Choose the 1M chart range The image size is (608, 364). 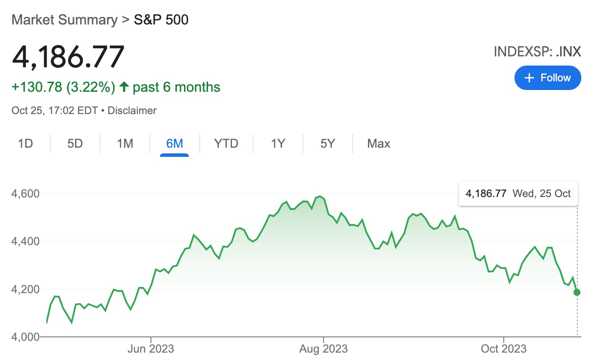click(125, 143)
